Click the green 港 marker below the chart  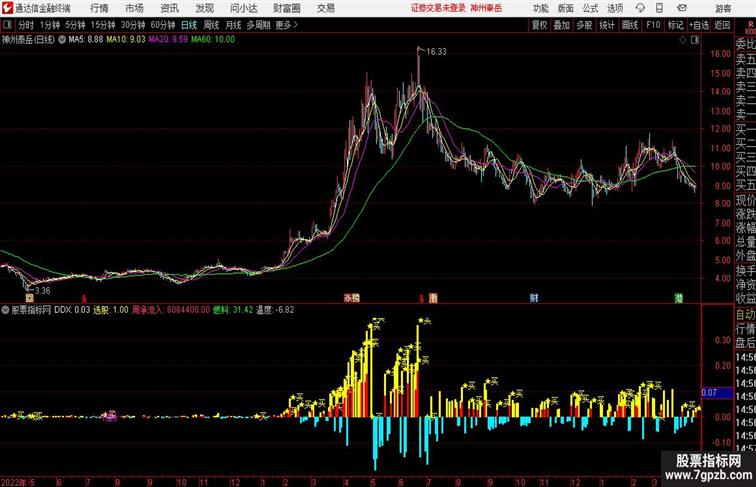pos(679,298)
